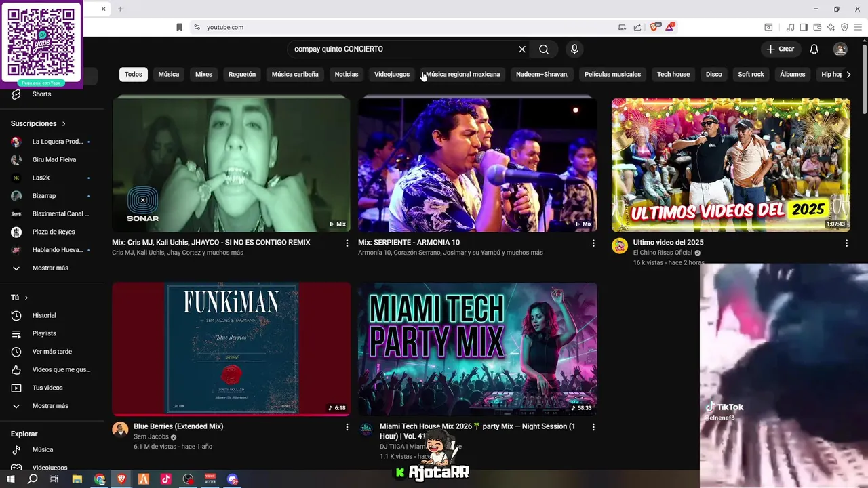868x488 pixels.
Task: Open the account avatar menu
Action: coord(840,49)
